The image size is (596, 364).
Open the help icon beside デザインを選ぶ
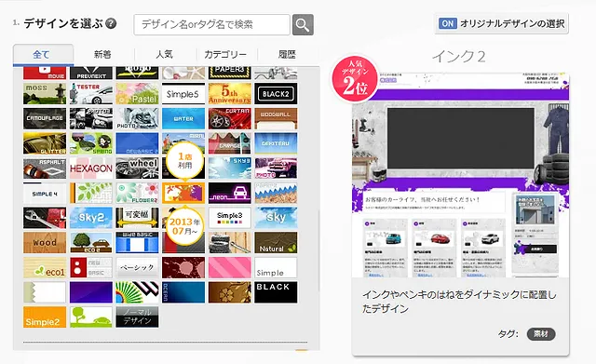click(x=111, y=23)
